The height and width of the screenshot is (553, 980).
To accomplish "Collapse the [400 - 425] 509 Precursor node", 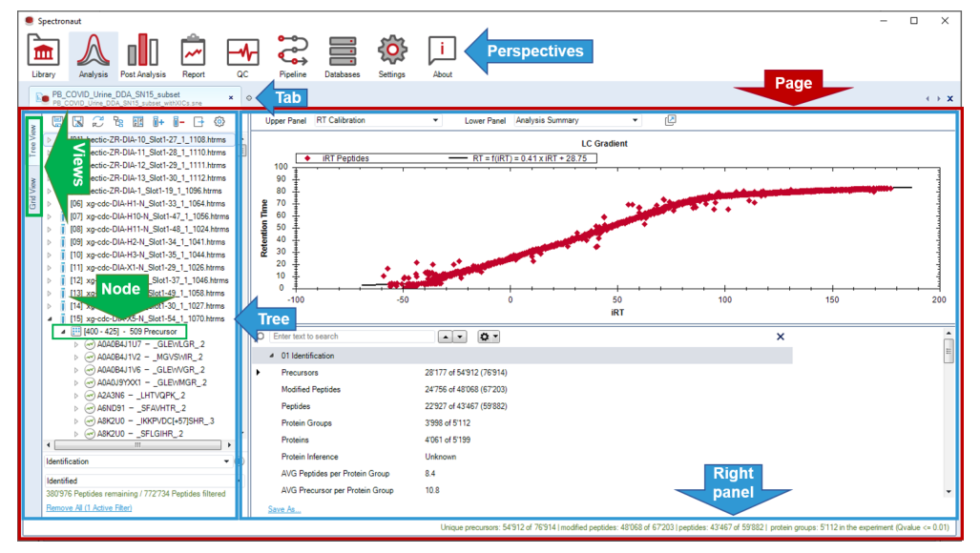I will (62, 332).
